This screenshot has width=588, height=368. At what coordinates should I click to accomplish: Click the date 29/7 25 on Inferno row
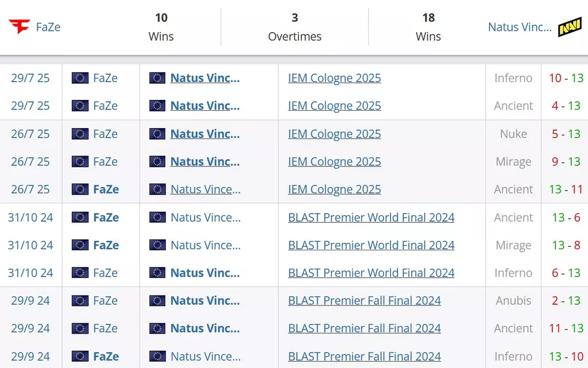tap(30, 78)
